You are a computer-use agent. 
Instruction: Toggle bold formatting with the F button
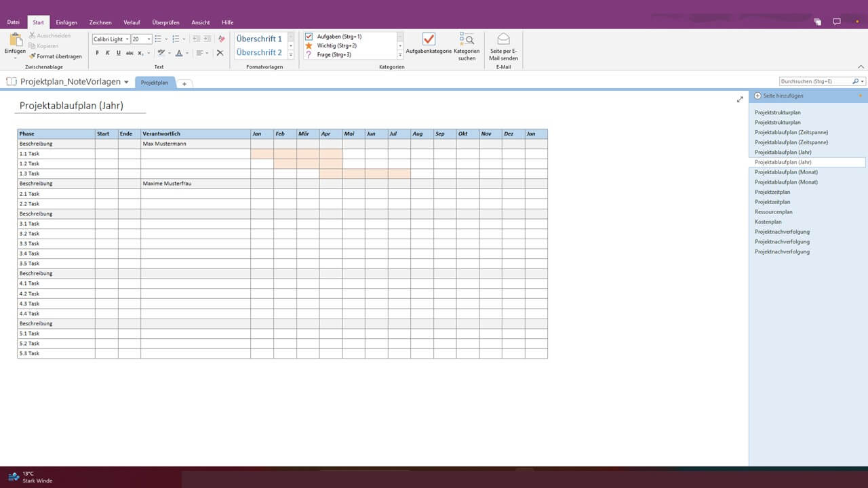tap(97, 52)
